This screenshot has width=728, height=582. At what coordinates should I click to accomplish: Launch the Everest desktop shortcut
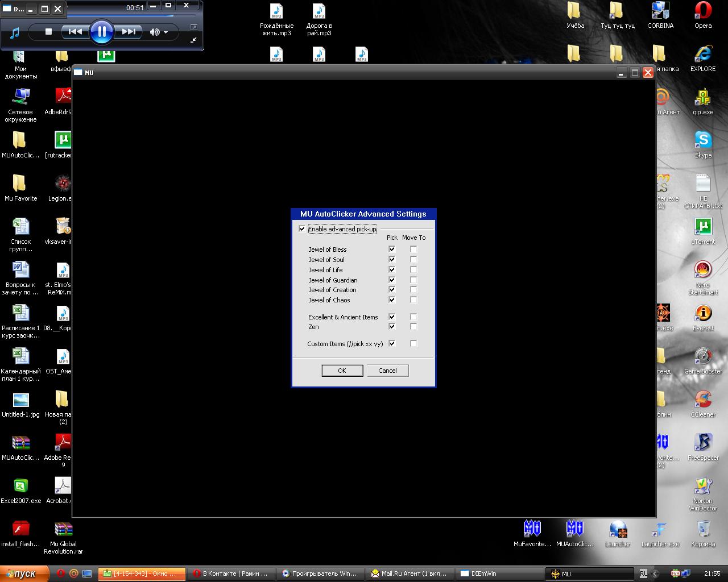[x=703, y=318]
